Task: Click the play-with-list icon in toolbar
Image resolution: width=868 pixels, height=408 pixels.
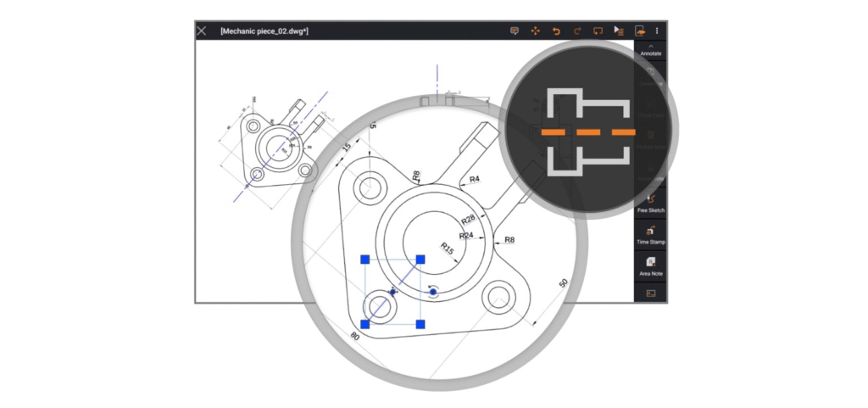Action: pos(618,31)
